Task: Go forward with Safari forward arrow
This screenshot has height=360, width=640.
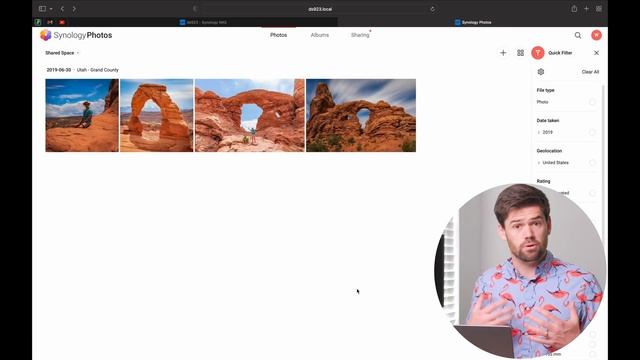Action: [74, 9]
